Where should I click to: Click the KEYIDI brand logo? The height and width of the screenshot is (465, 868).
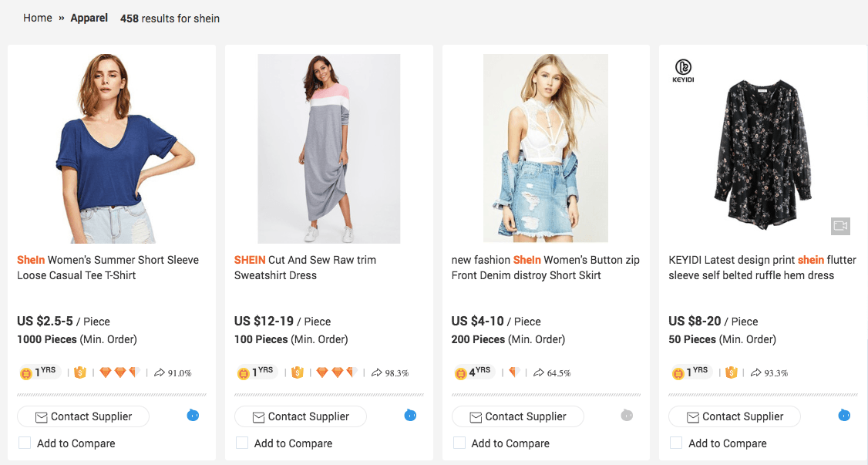point(684,70)
